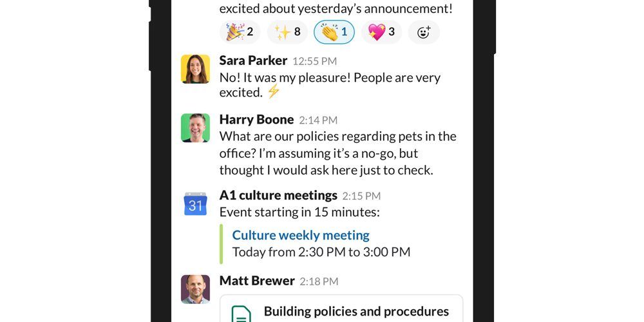
Task: Click the 2:14 PM timestamp
Action: pyautogui.click(x=318, y=120)
